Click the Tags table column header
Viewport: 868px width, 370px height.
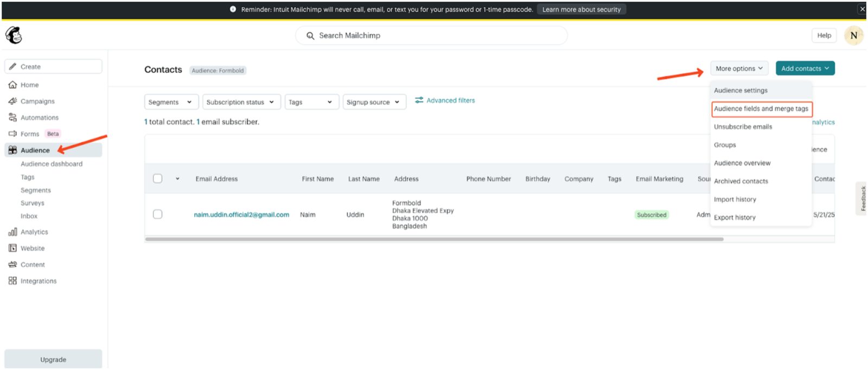click(x=615, y=178)
